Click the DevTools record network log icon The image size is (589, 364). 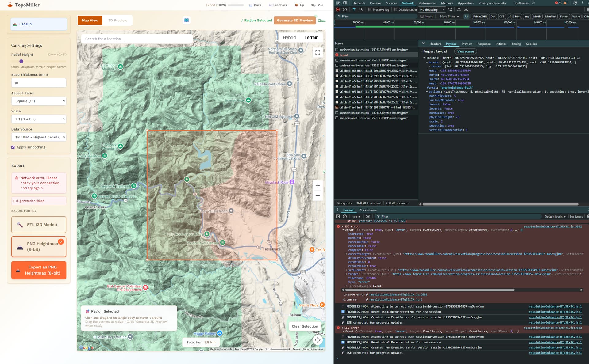pos(338,9)
